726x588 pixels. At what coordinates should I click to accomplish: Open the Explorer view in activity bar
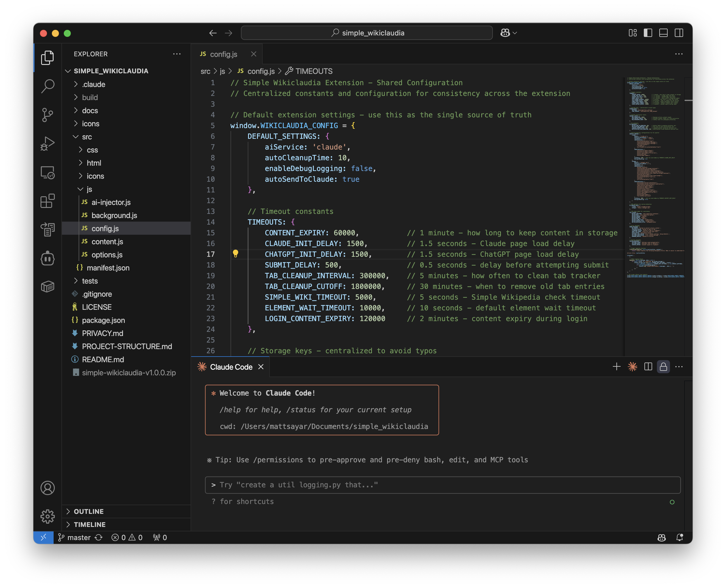(47, 57)
